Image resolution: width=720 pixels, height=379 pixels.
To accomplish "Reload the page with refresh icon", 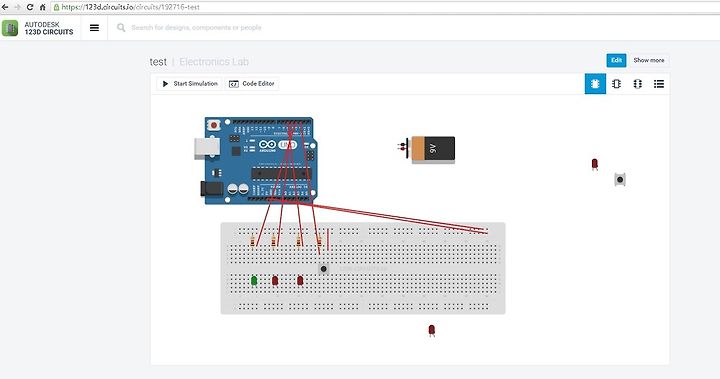I will click(30, 7).
